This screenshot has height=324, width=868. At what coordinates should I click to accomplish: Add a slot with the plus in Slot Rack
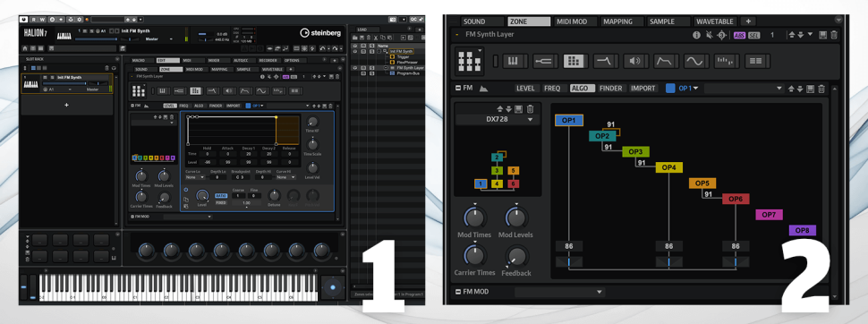tap(67, 105)
